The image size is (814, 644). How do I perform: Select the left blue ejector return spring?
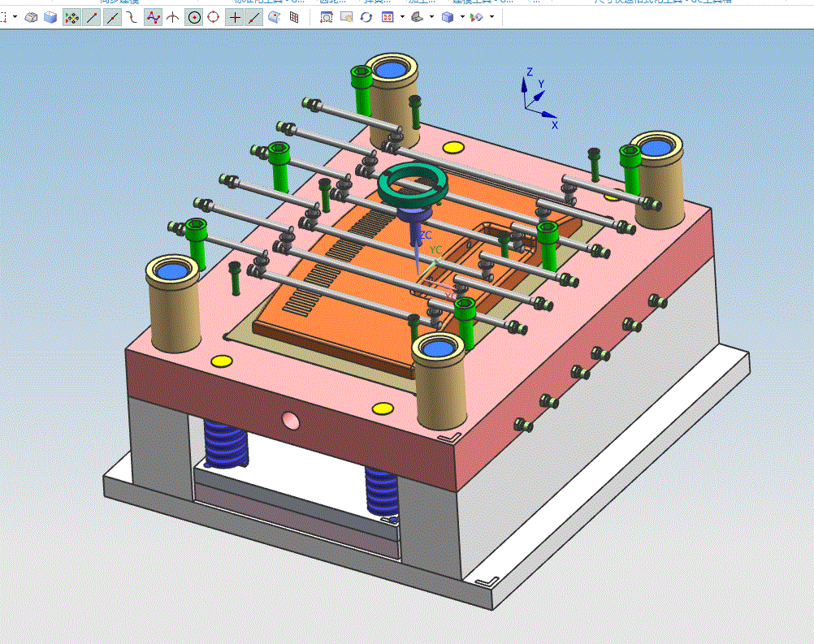point(226,444)
